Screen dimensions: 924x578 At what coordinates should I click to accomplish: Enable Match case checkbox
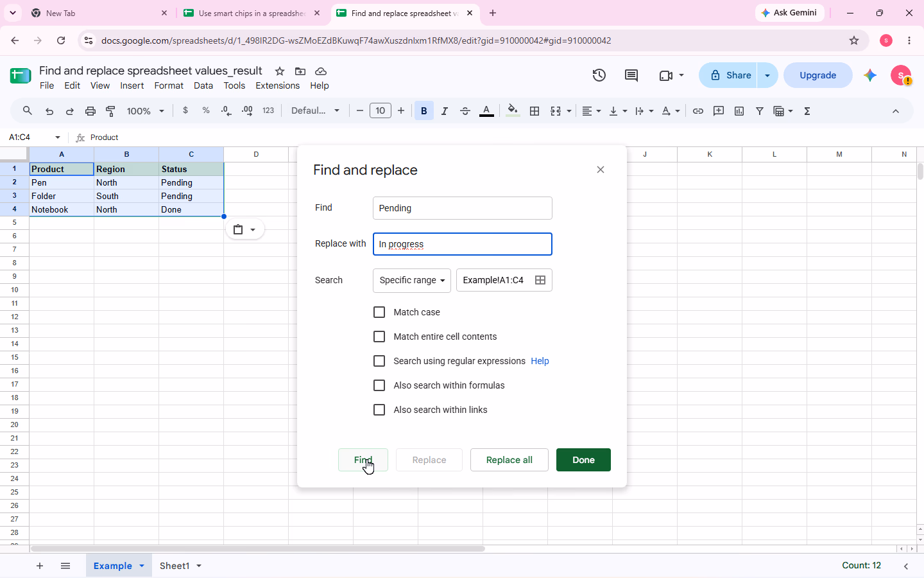379,312
